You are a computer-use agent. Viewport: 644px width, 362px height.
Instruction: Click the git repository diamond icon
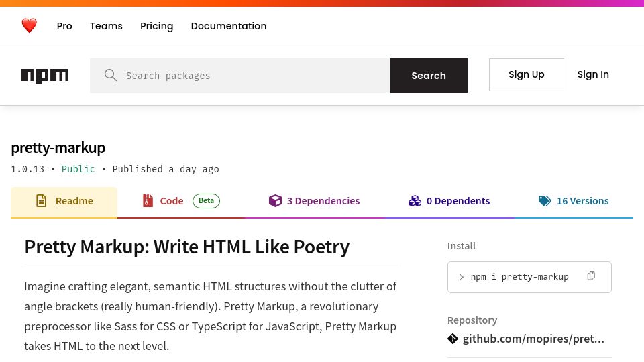click(x=453, y=339)
